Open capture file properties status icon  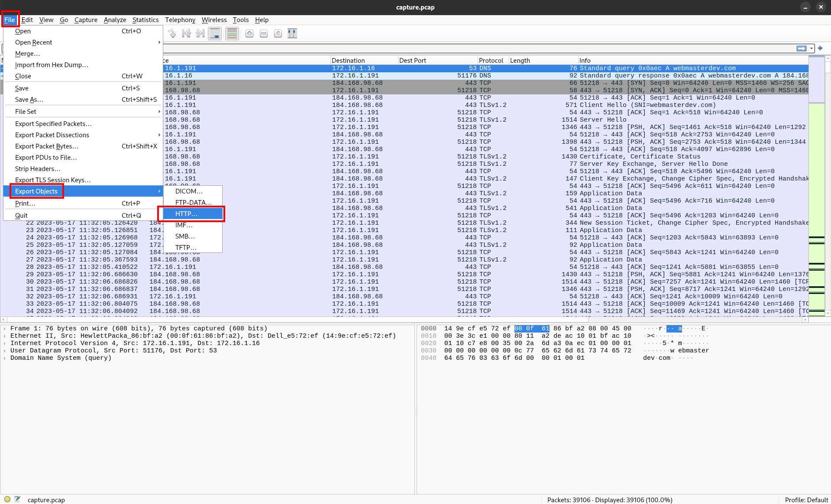(x=17, y=499)
